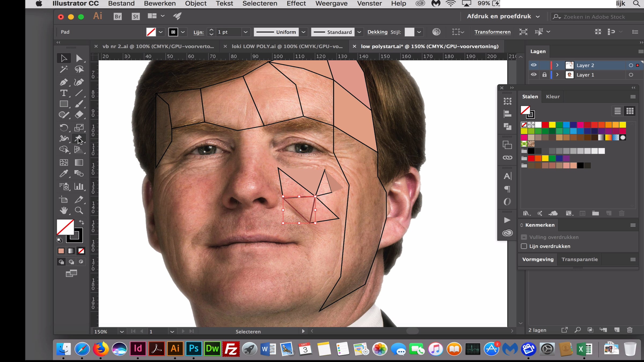This screenshot has height=362, width=644.
Task: Choose the Column Graph tool
Action: click(79, 186)
